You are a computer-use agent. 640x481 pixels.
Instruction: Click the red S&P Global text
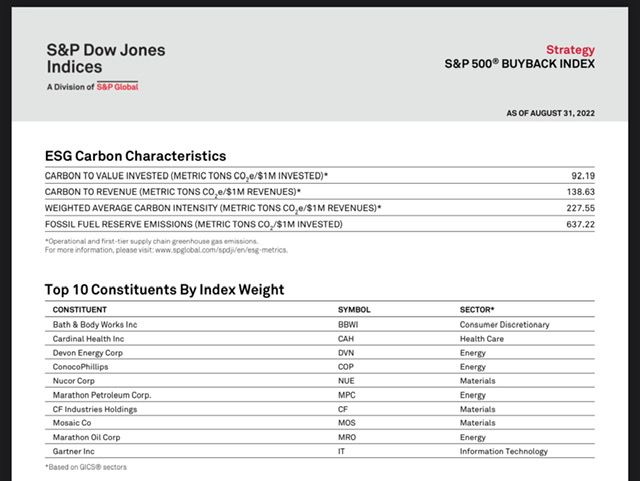(x=117, y=87)
